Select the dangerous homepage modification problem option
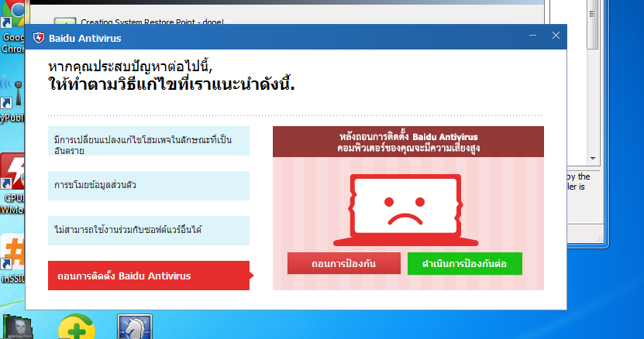The width and height of the screenshot is (644, 339). pyautogui.click(x=149, y=141)
